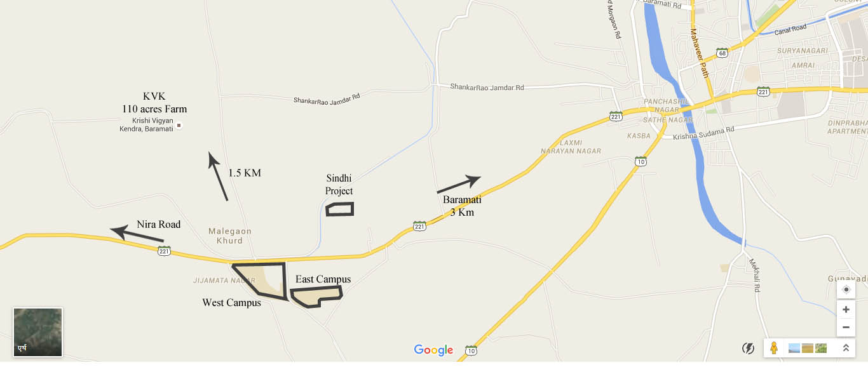Expand the imagery strip with double chevron

point(846,348)
